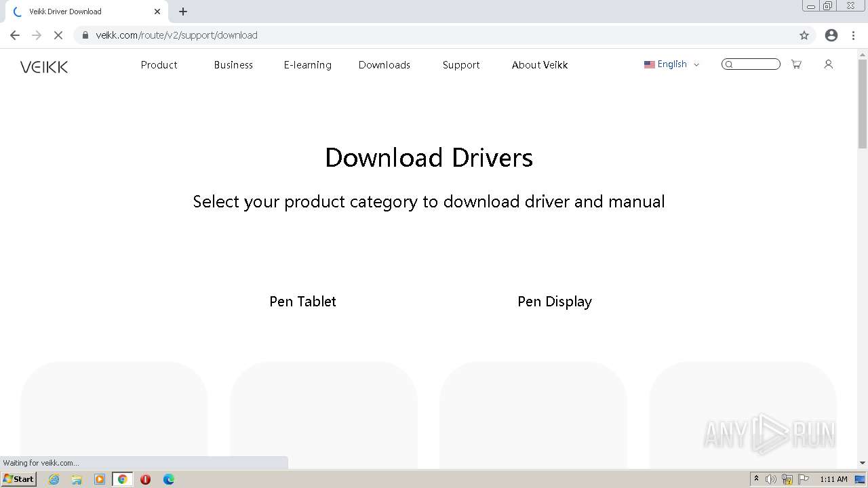Open the About Veikk menu
This screenshot has height=488, width=868.
540,65
